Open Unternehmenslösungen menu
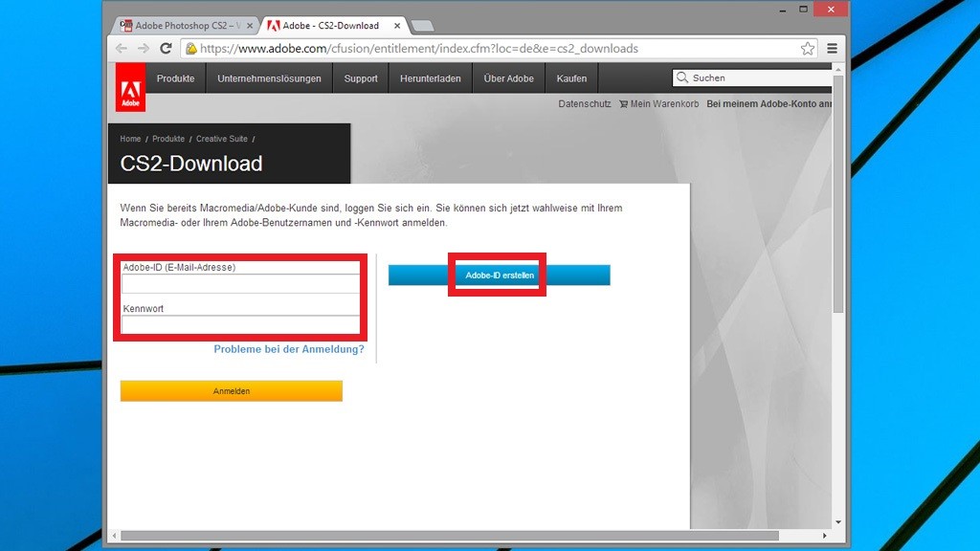This screenshot has height=551, width=980. [x=269, y=78]
